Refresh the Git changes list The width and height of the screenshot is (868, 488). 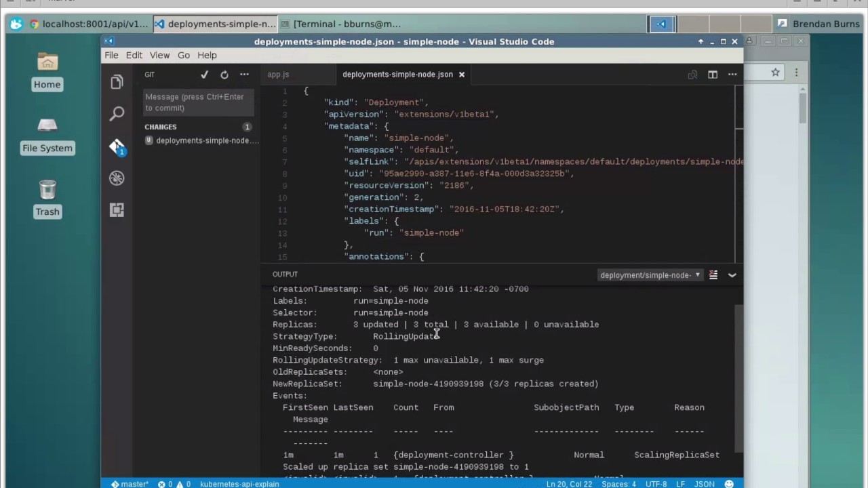point(224,75)
